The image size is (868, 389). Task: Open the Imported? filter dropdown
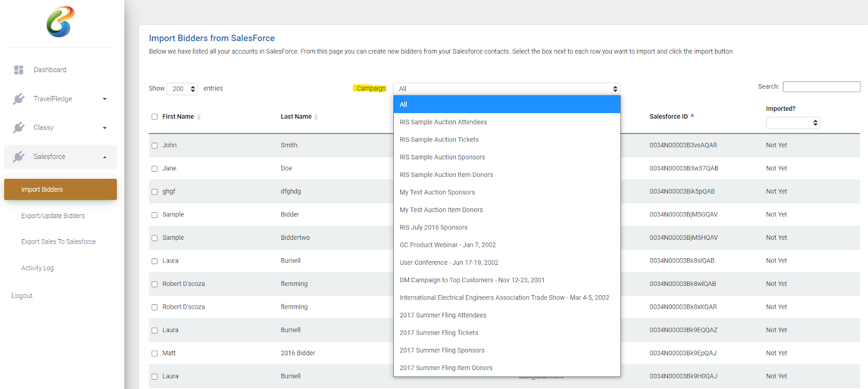click(x=793, y=123)
